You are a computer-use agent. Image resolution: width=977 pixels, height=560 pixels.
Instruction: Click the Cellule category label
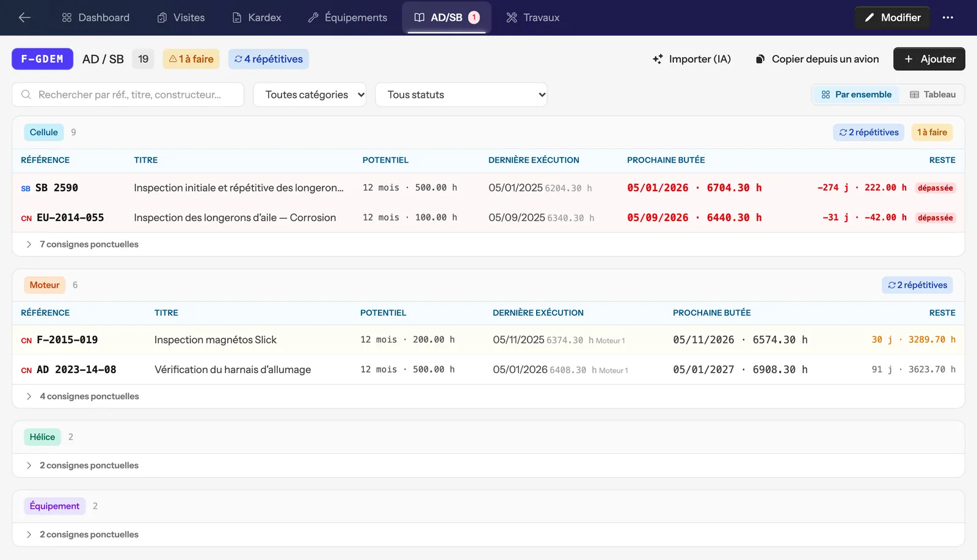44,133
